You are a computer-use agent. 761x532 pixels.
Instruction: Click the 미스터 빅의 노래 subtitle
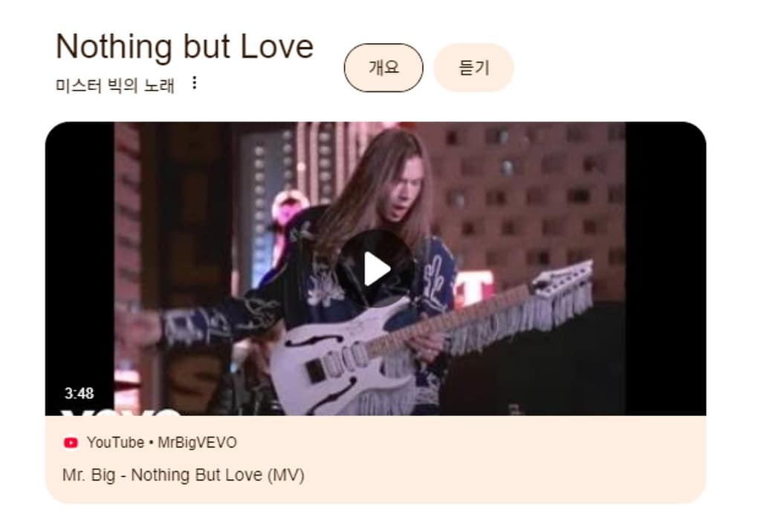(x=114, y=85)
